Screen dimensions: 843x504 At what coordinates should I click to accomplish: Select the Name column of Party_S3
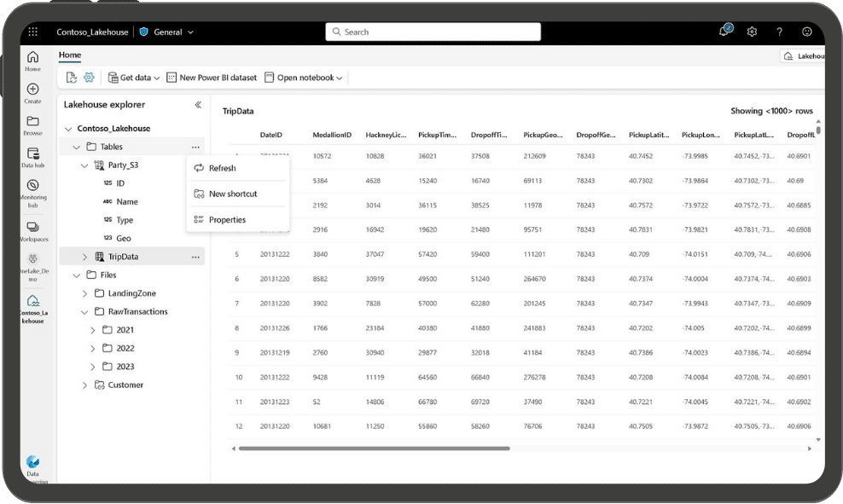point(127,201)
